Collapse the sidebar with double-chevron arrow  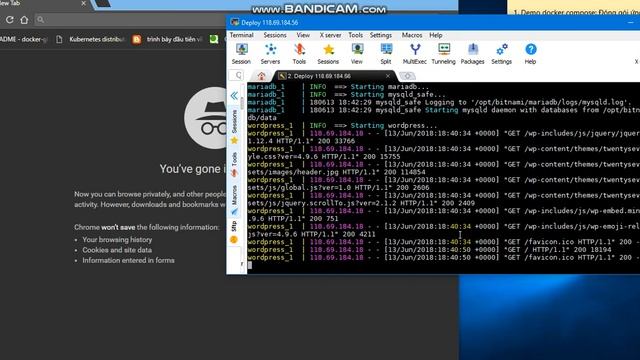click(234, 96)
